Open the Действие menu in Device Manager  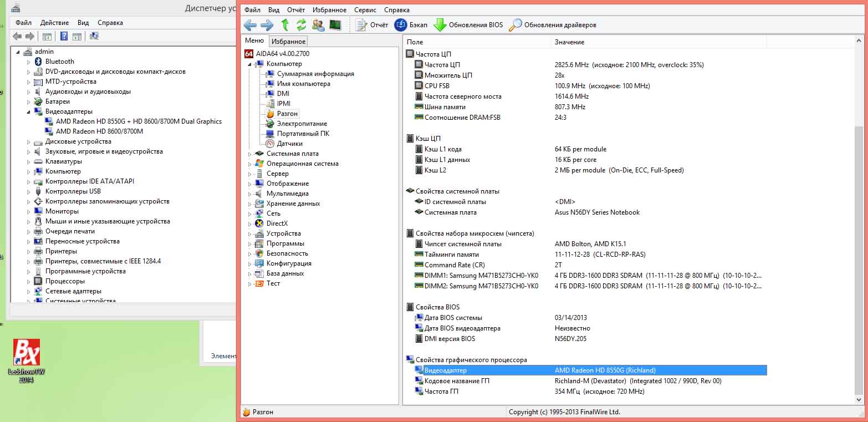(x=54, y=23)
